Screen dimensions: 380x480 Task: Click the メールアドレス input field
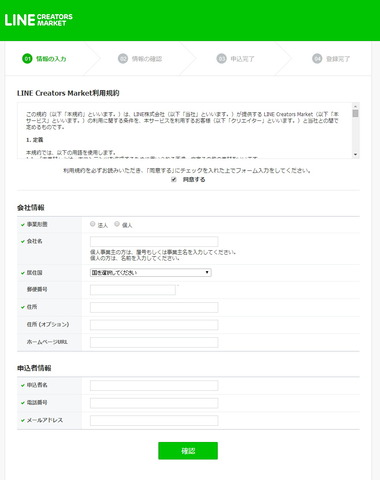coord(154,421)
